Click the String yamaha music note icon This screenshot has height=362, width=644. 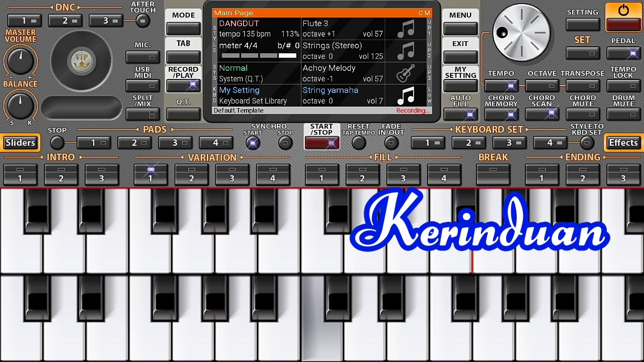coord(406,96)
